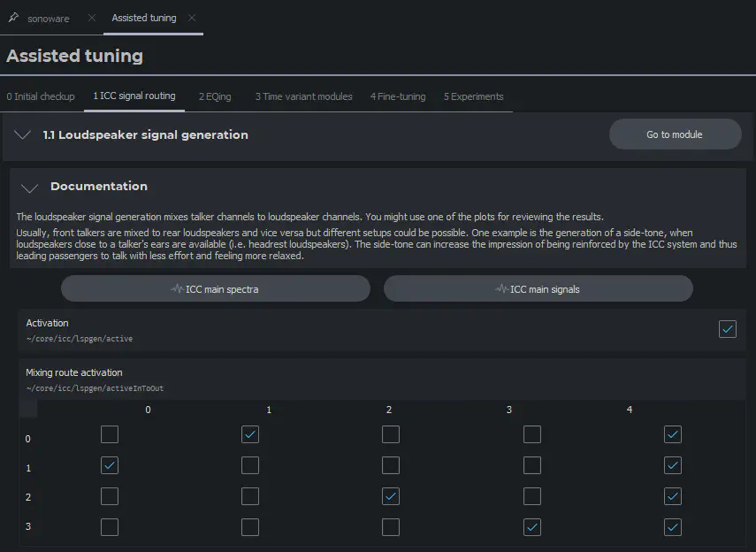Uncheck mixing route row 3 column 4
This screenshot has height=552, width=756.
pyautogui.click(x=673, y=527)
